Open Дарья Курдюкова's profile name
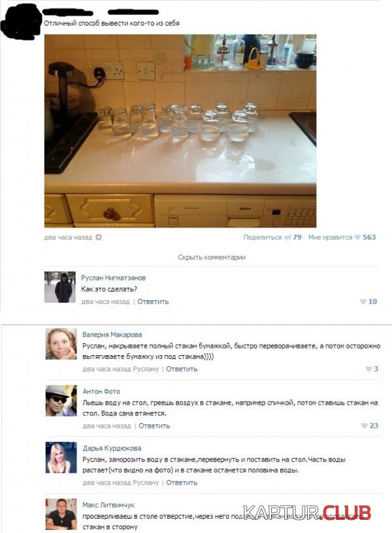Screen dimensions: 392x533 coord(112,448)
